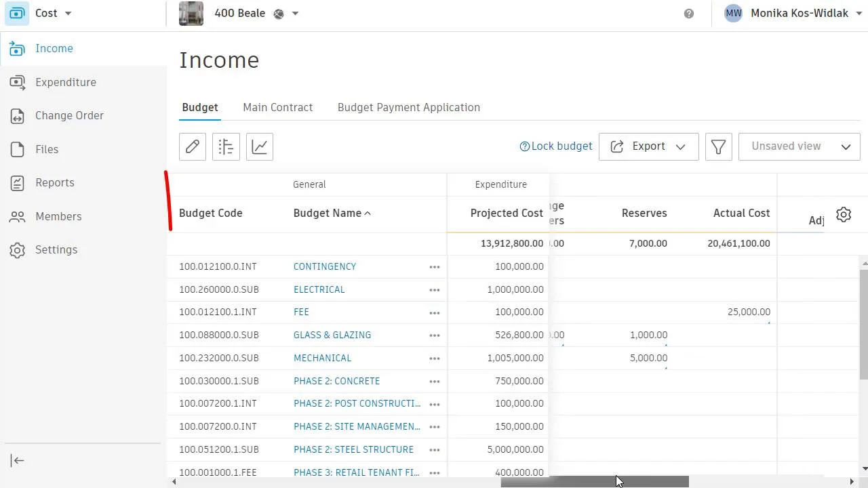Open Expenditure in the sidebar

click(x=66, y=82)
